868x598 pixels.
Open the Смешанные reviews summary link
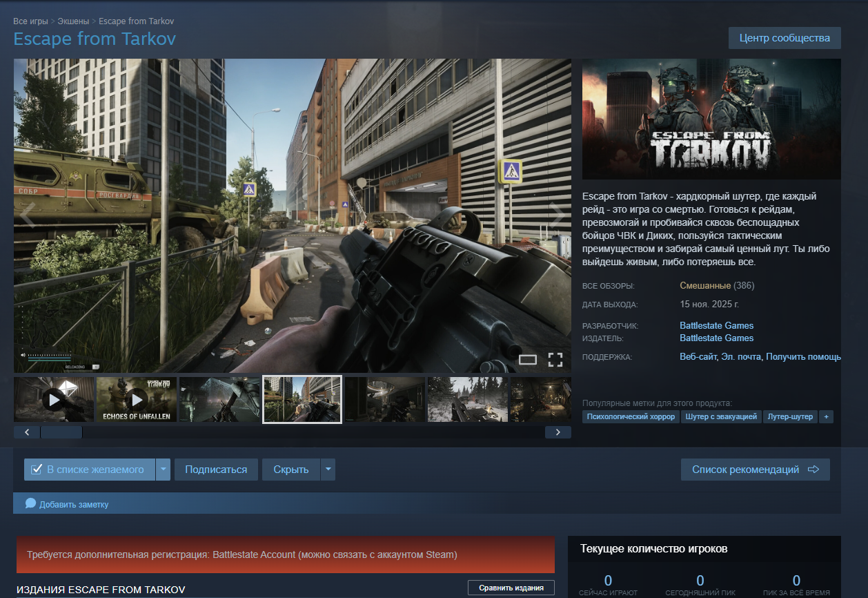pos(705,285)
